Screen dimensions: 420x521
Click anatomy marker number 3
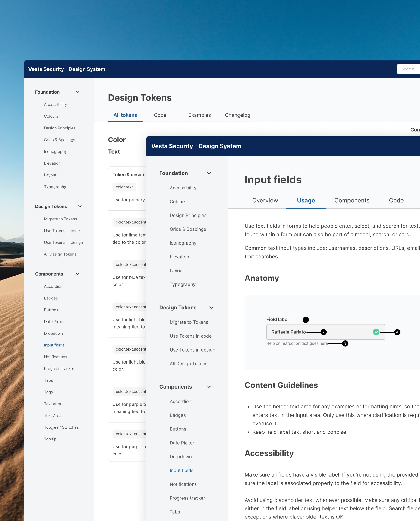click(345, 343)
